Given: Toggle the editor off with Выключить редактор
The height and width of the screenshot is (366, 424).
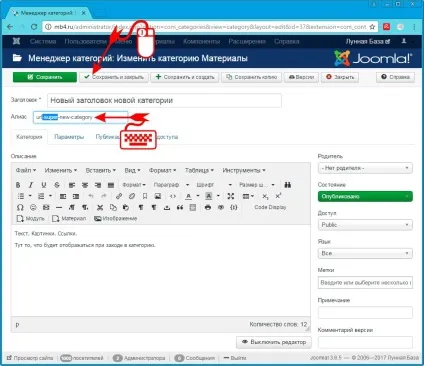Looking at the screenshot, I should pos(274,342).
